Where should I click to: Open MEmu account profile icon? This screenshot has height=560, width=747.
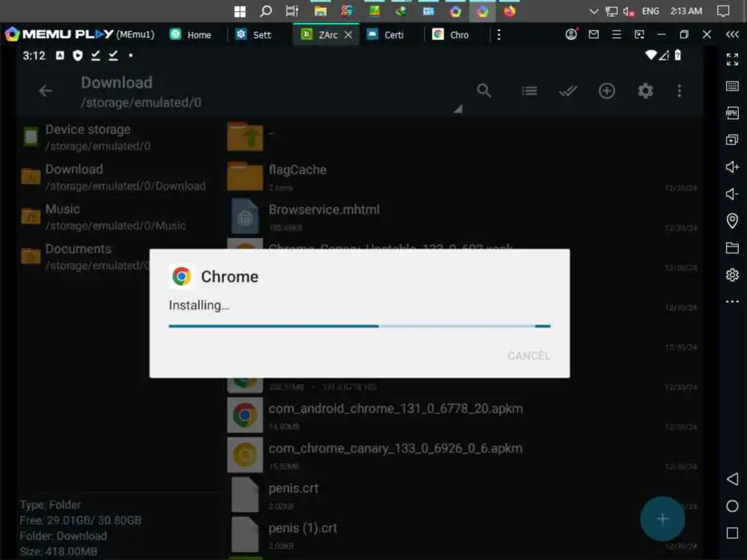pos(571,34)
